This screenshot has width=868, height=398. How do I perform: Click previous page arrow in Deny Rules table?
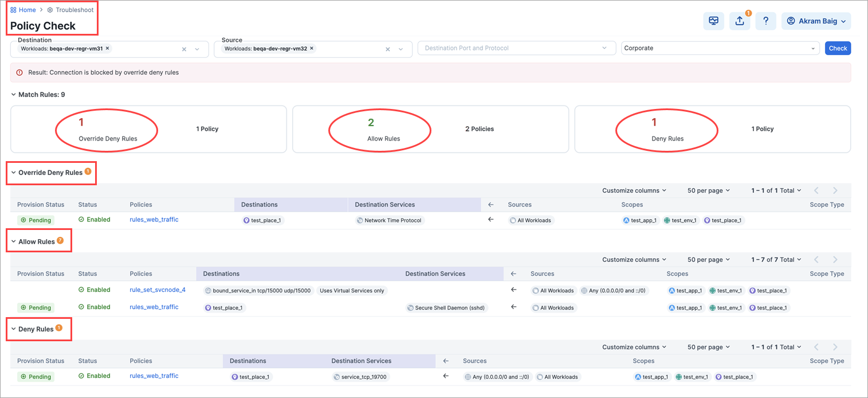[x=816, y=347]
